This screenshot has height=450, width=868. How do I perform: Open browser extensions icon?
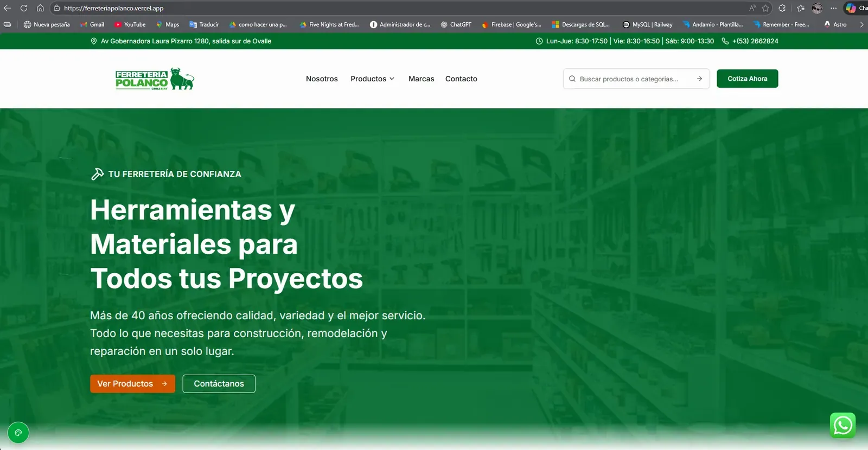click(782, 8)
